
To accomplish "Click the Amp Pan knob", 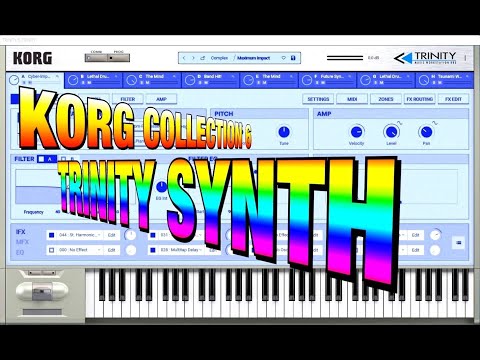I will pyautogui.click(x=426, y=132).
